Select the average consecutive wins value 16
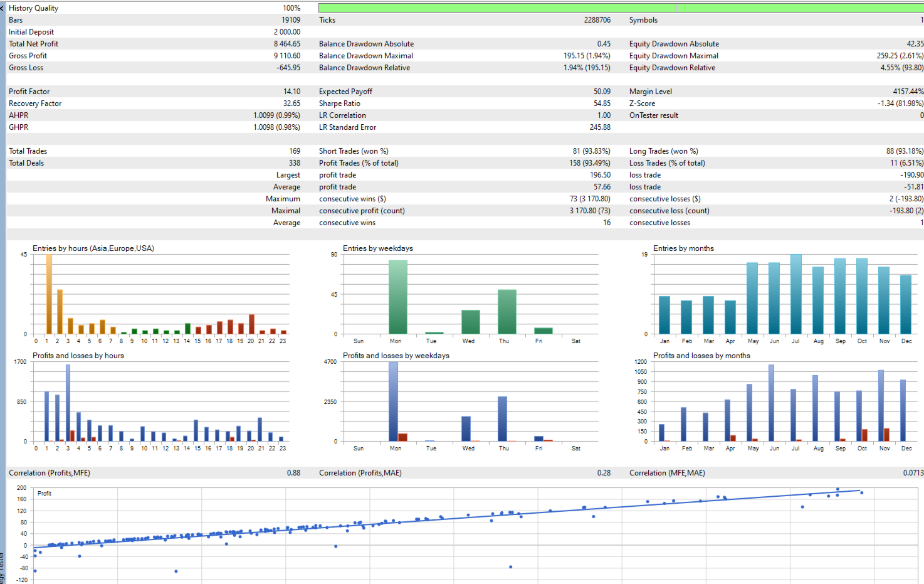 [607, 223]
